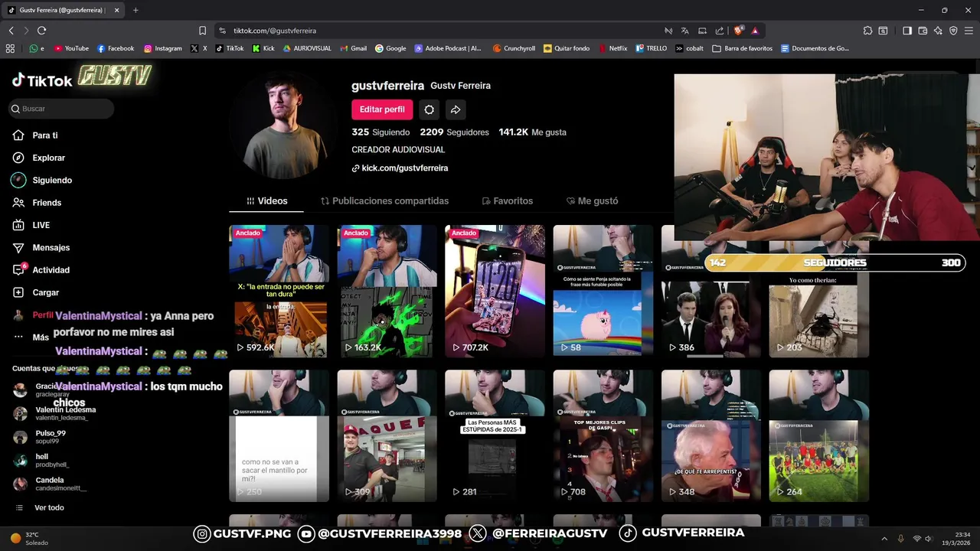This screenshot has width=980, height=551.
Task: Open the Brave Wallet icon
Action: click(923, 31)
